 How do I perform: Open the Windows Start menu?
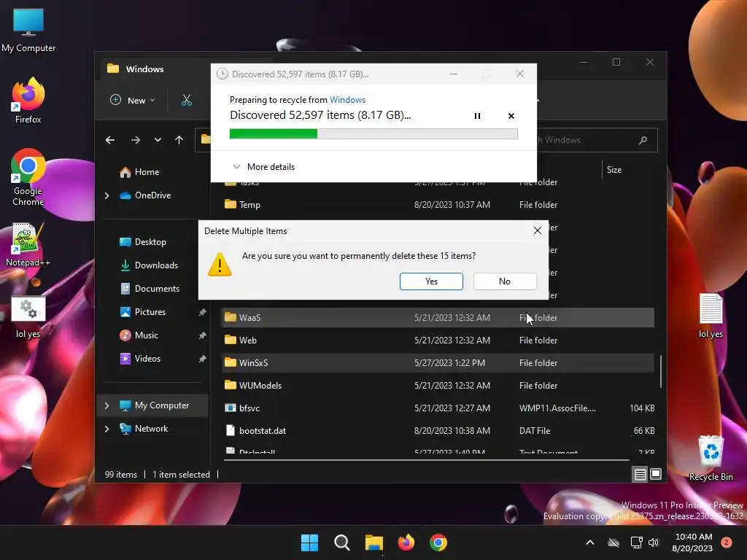(x=309, y=542)
